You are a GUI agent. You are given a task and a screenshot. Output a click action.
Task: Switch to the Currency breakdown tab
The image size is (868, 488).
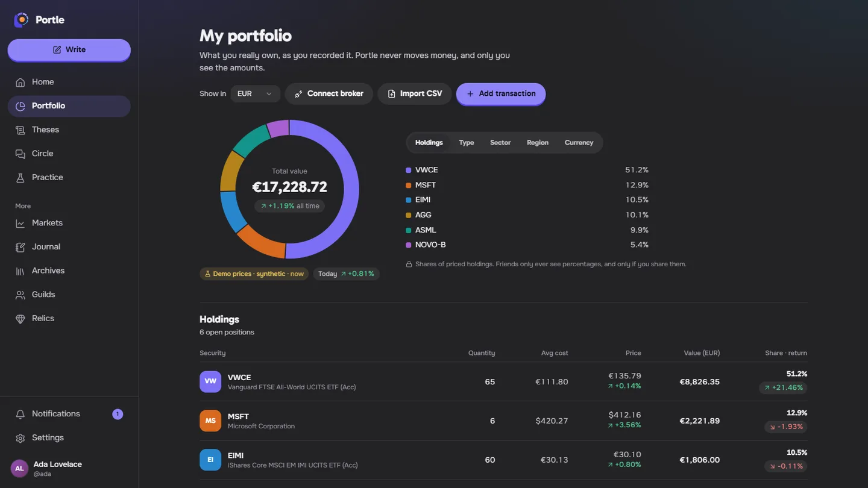(579, 143)
